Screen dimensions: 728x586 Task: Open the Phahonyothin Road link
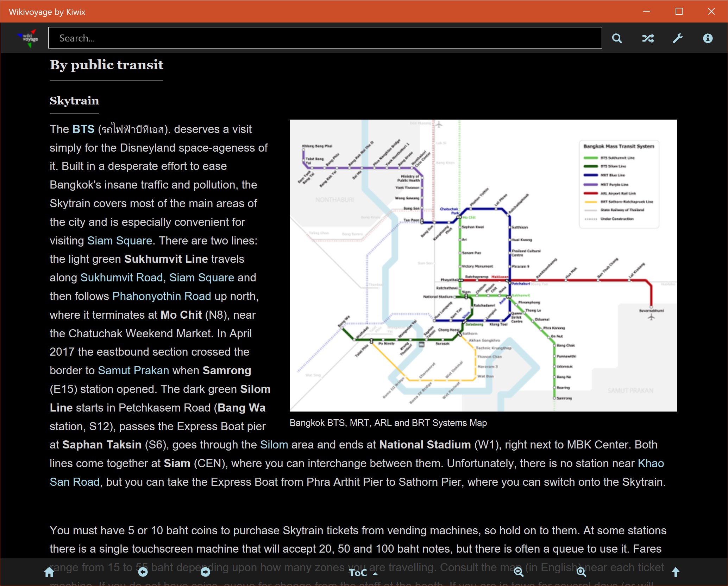[162, 296]
